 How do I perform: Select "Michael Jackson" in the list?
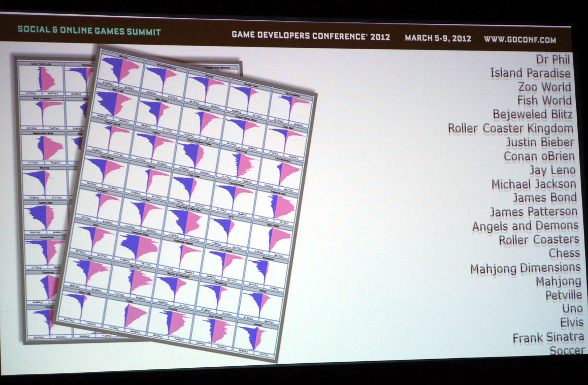(534, 184)
